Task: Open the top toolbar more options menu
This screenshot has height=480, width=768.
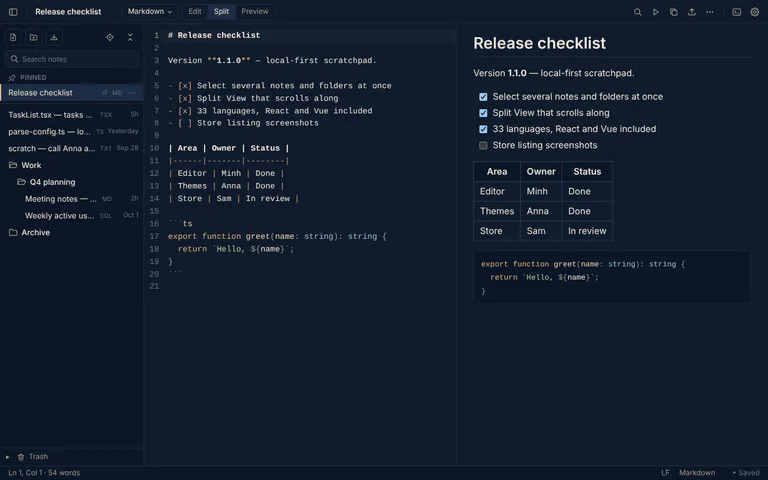Action: coord(710,12)
